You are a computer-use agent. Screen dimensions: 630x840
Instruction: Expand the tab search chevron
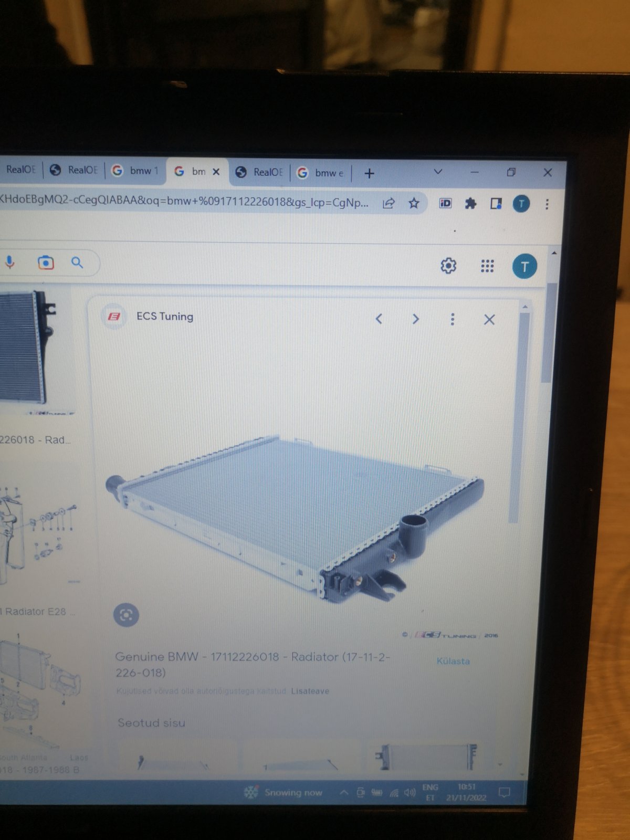pos(438,172)
